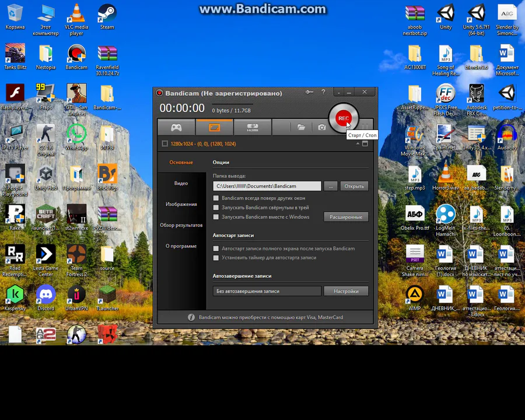Enable Bandicam всегда поверх других окон
The height and width of the screenshot is (420, 525).
tap(216, 198)
